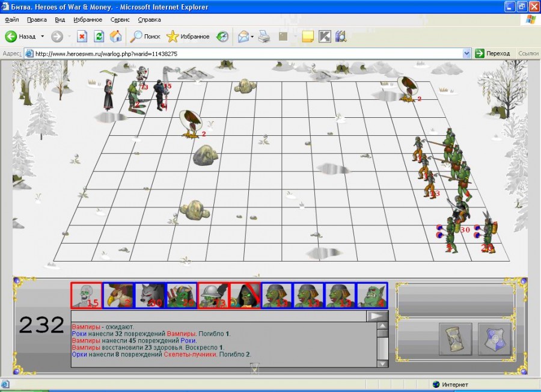Click the Mail envelope icon
The height and width of the screenshot is (392, 541).
click(243, 36)
